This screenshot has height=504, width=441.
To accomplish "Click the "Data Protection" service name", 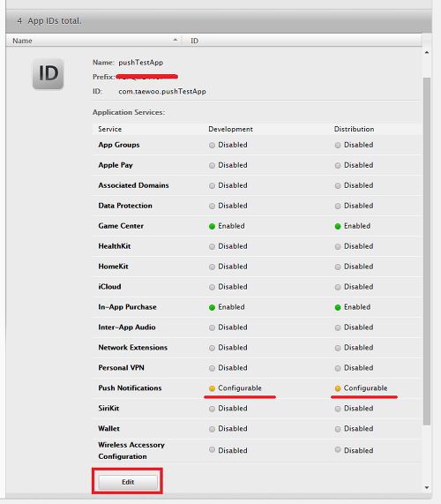I will (x=125, y=206).
